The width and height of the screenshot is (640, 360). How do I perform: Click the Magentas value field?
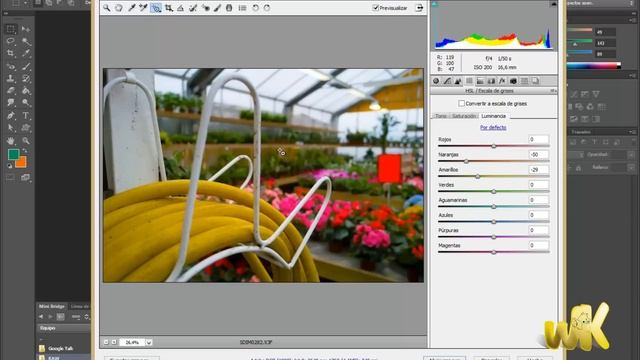[538, 245]
